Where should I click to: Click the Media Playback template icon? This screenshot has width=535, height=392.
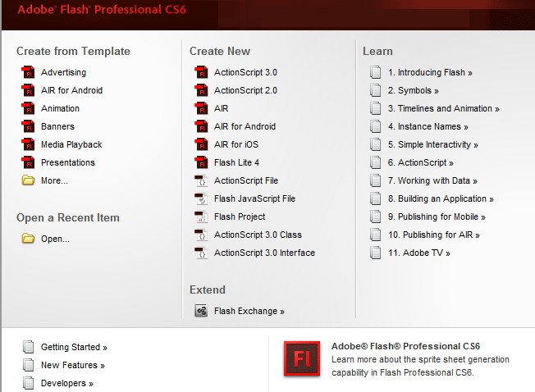tap(29, 144)
